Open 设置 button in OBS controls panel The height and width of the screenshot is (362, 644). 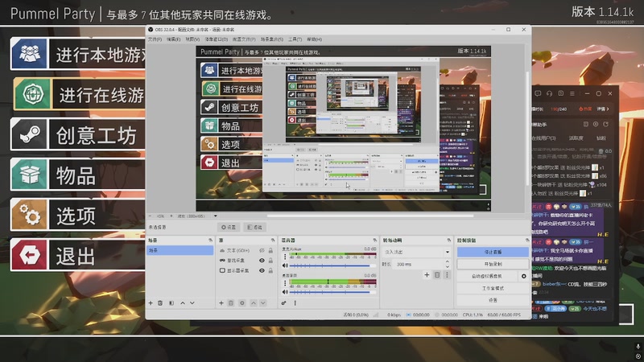(x=493, y=300)
